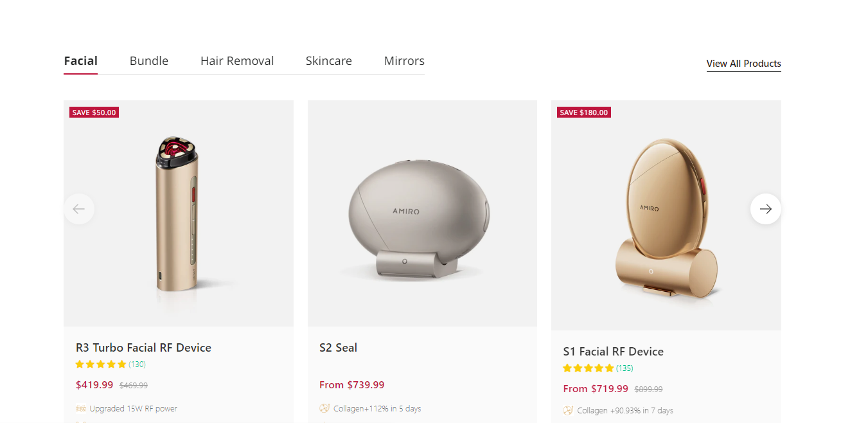The height and width of the screenshot is (423, 868).
Task: Click the SAVE $50.00 badge
Action: tap(94, 113)
